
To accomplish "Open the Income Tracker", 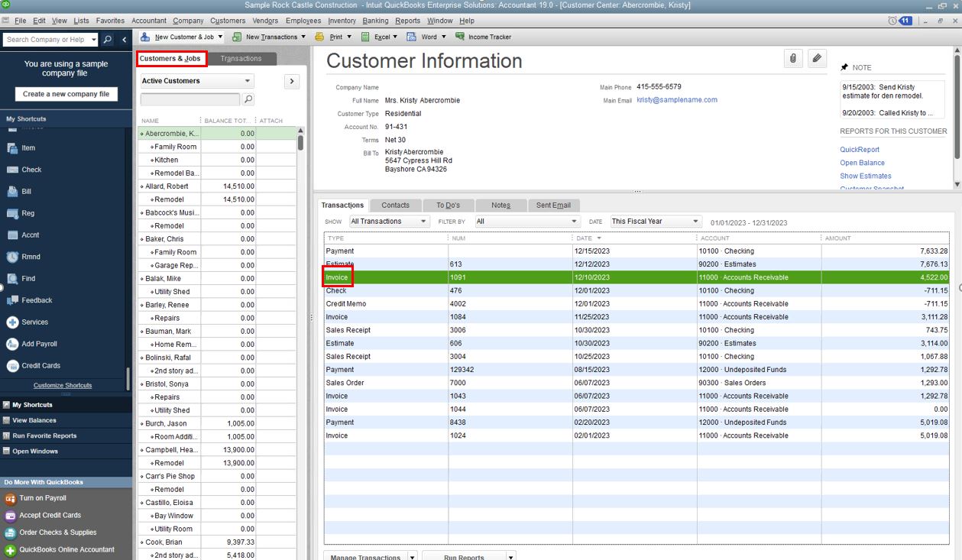I will coord(483,37).
